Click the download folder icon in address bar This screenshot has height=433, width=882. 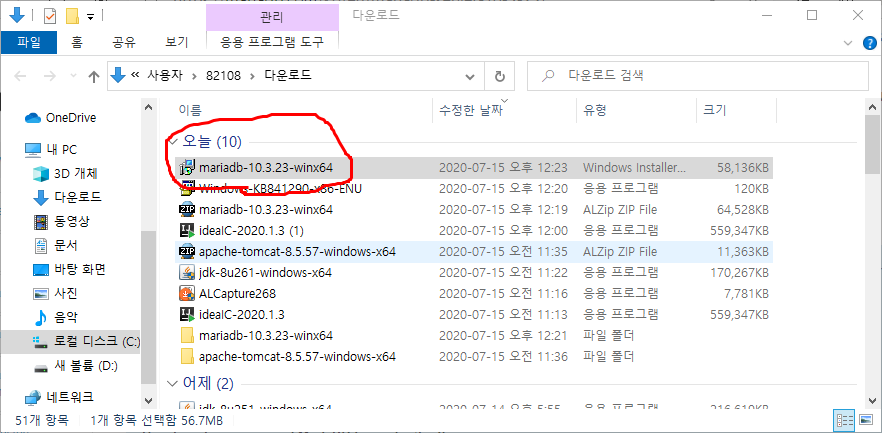coord(118,75)
